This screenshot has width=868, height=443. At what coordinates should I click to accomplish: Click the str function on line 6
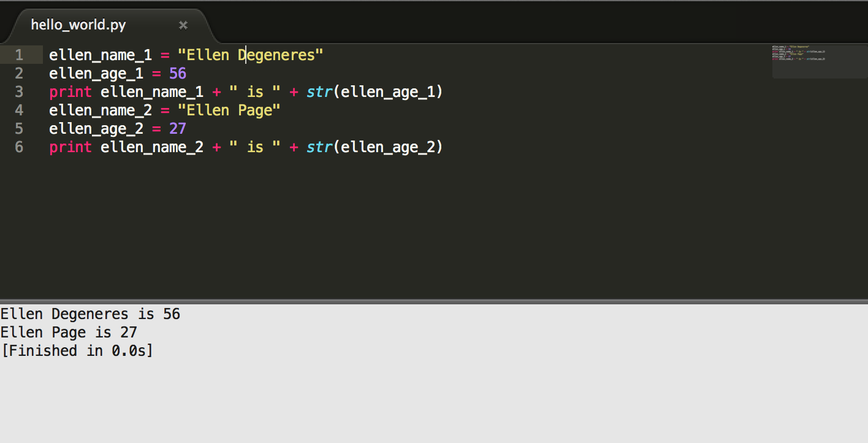319,147
